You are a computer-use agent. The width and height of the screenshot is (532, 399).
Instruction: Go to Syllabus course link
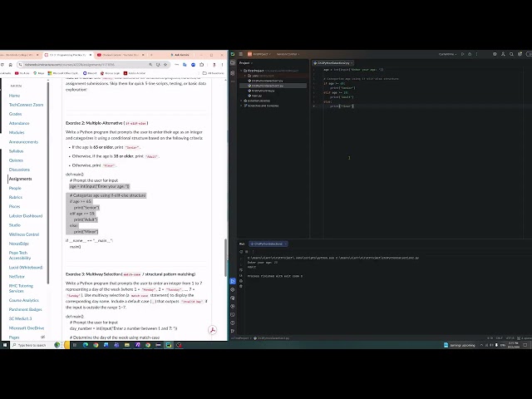pos(16,151)
